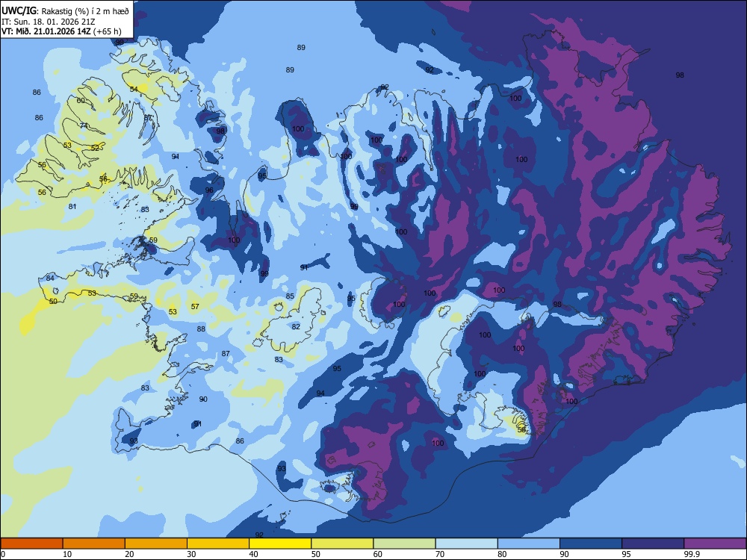Select the 60–70 light green legend swatch

point(404,544)
